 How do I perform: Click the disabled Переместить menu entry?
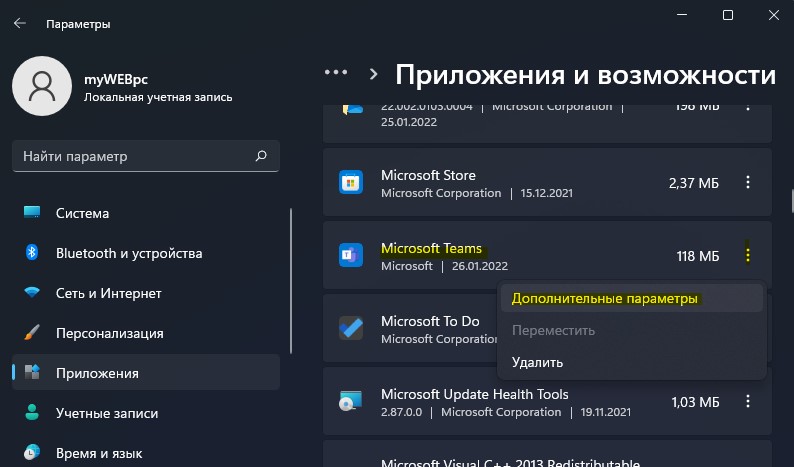[631, 330]
